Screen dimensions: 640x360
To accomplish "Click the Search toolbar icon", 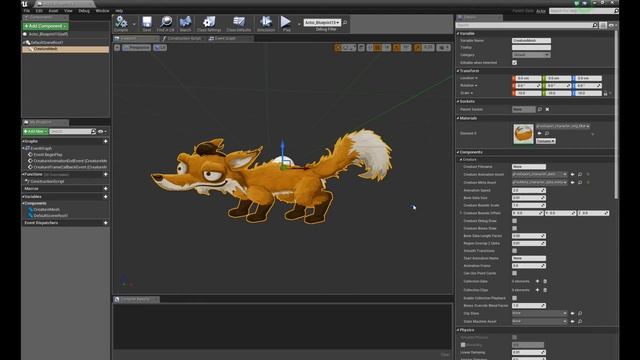I will (185, 23).
